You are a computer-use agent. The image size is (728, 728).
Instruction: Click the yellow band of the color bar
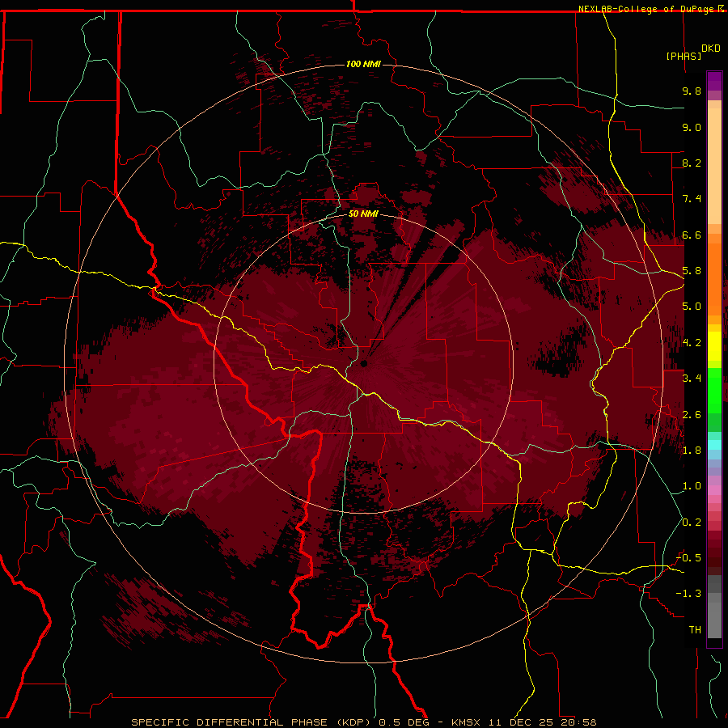tap(714, 346)
